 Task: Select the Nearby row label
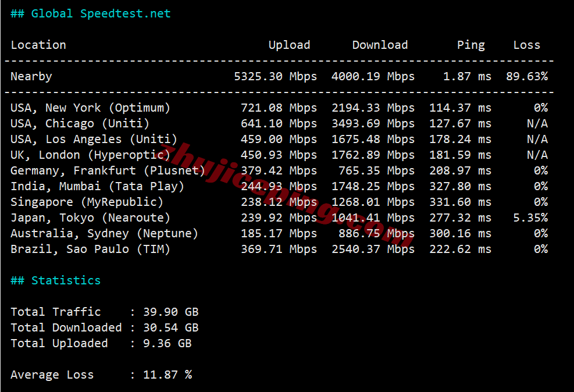(x=31, y=76)
